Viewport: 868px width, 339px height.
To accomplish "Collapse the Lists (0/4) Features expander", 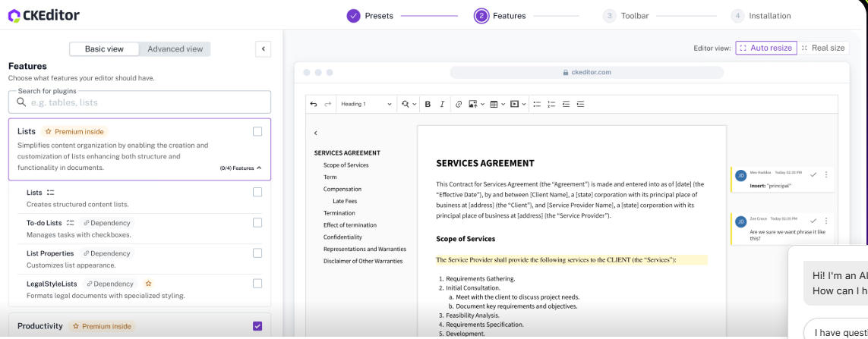I will (x=241, y=168).
